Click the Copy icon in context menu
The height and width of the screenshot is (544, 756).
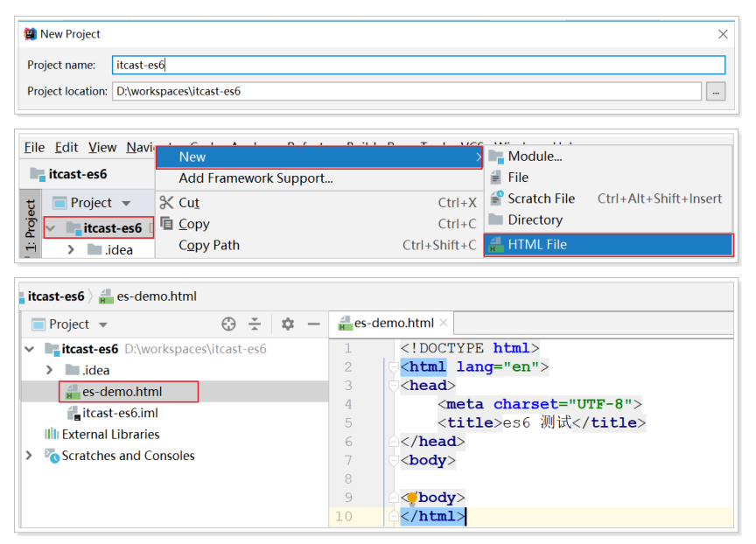[166, 224]
